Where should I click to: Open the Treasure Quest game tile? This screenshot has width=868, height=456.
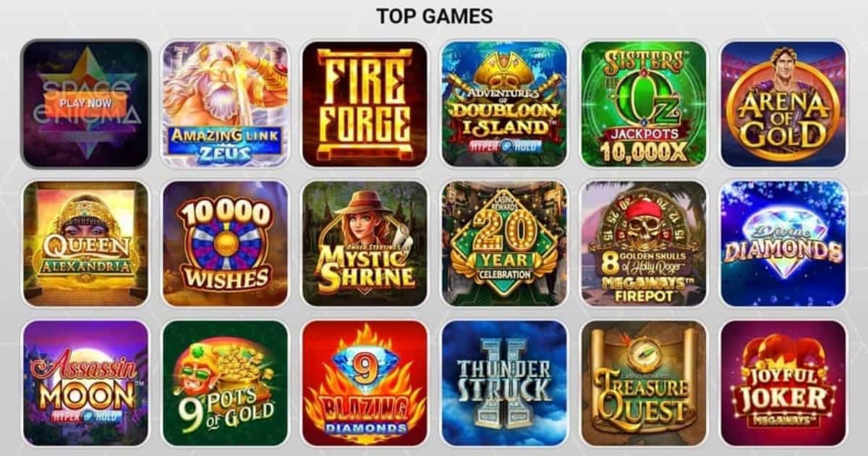(644, 384)
